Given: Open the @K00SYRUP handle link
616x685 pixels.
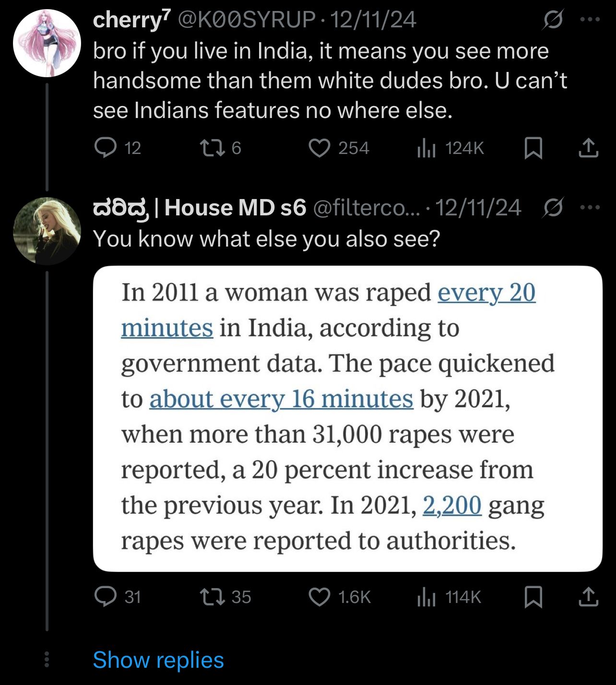Looking at the screenshot, I should pyautogui.click(x=247, y=20).
